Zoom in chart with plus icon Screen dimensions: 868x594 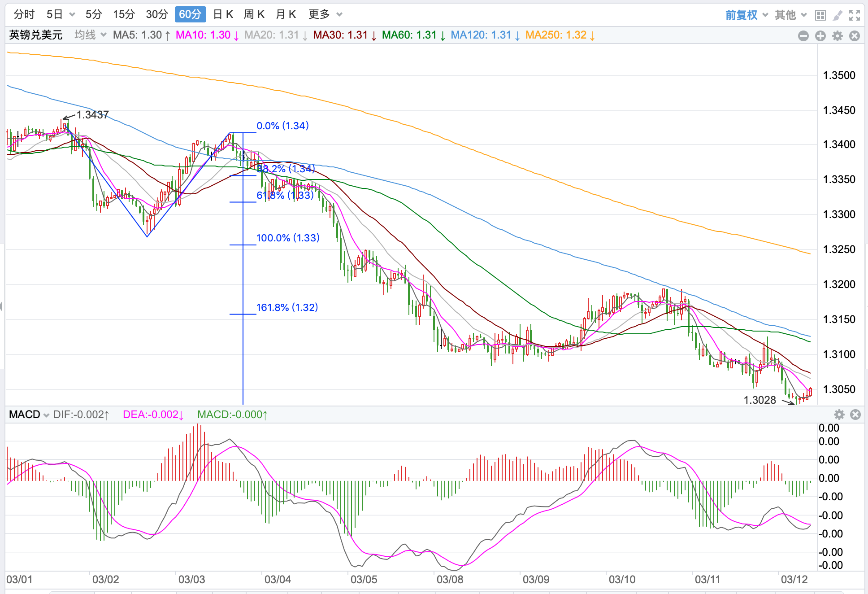pos(820,36)
